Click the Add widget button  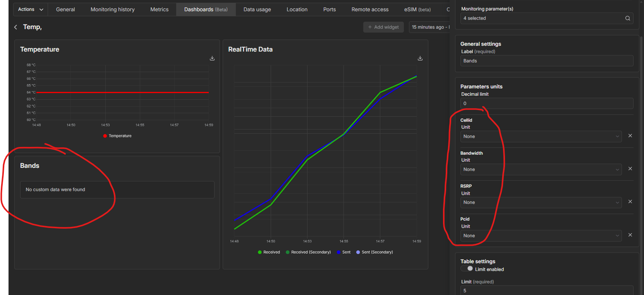point(383,27)
